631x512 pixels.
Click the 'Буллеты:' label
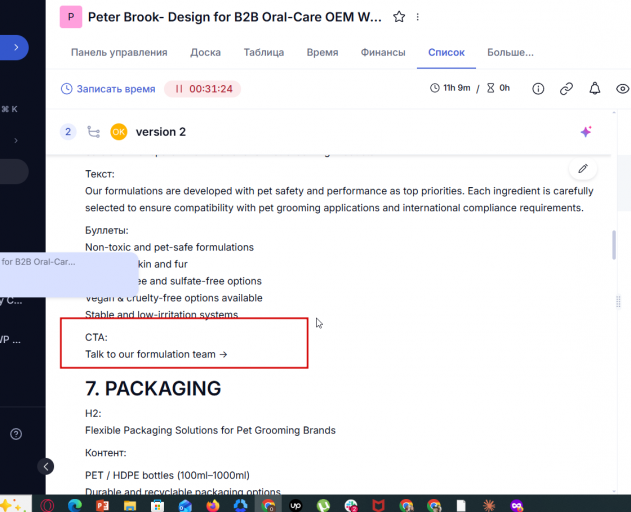coord(107,230)
